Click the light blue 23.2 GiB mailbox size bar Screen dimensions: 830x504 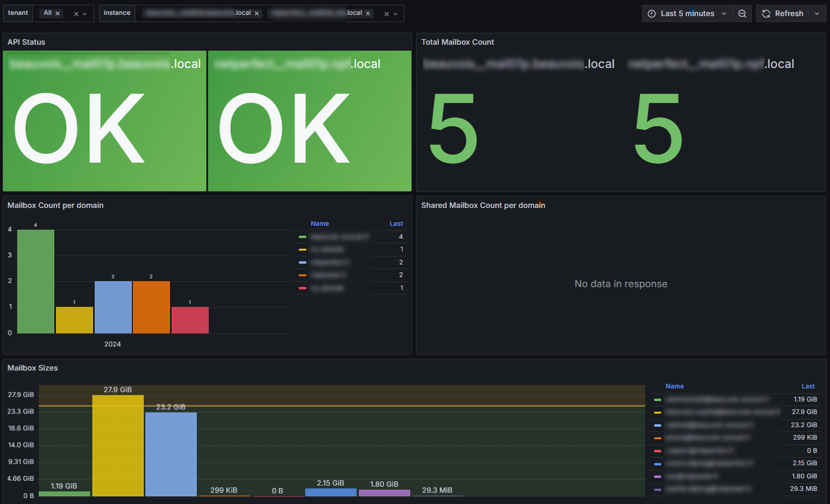click(171, 455)
